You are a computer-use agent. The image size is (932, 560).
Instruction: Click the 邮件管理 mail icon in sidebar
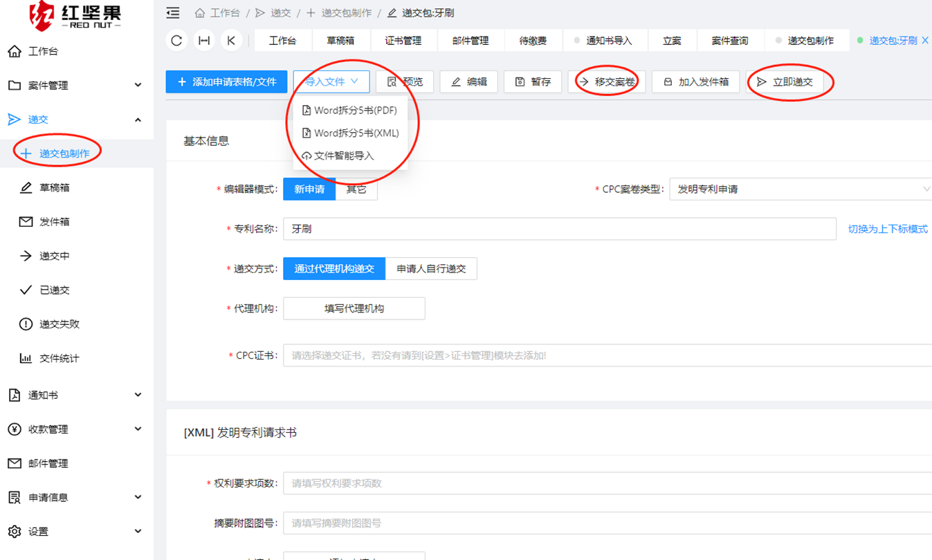pyautogui.click(x=15, y=463)
